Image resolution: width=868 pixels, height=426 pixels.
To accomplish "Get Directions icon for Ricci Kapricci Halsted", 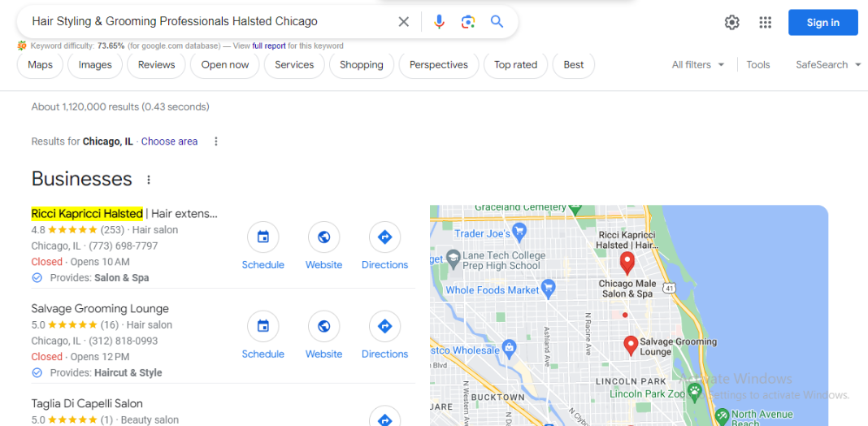I will coord(384,237).
